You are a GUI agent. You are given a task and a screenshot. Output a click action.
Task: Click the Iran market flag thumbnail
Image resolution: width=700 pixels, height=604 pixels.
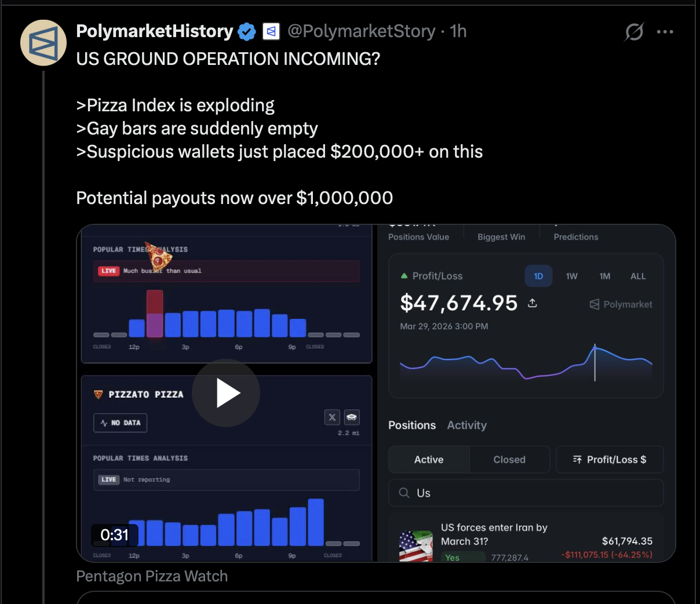(416, 546)
